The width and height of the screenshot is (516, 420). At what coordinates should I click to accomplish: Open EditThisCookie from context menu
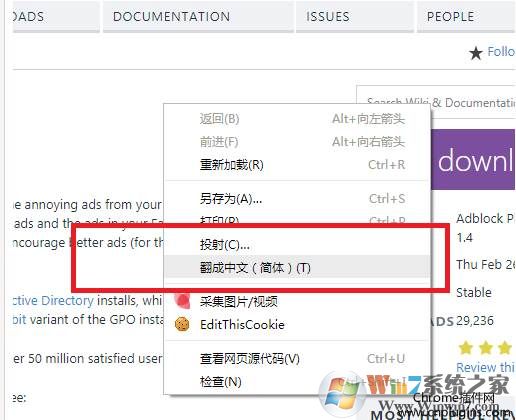297,324
